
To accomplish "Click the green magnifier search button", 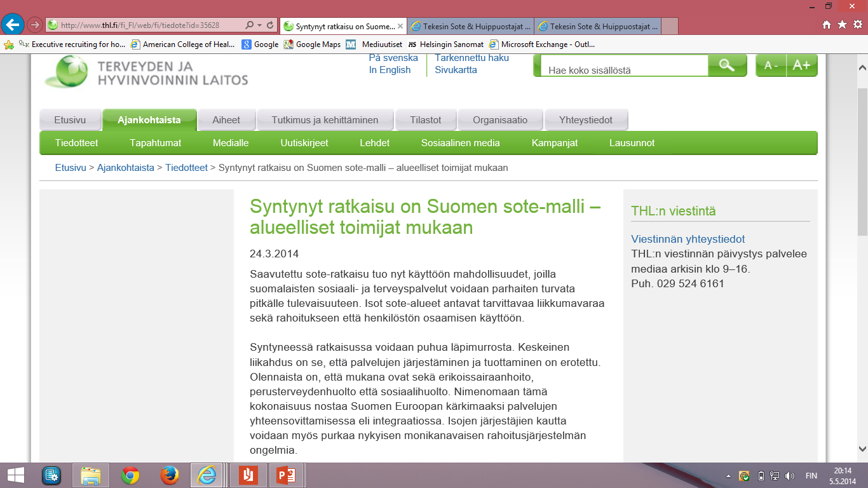I will coord(727,65).
